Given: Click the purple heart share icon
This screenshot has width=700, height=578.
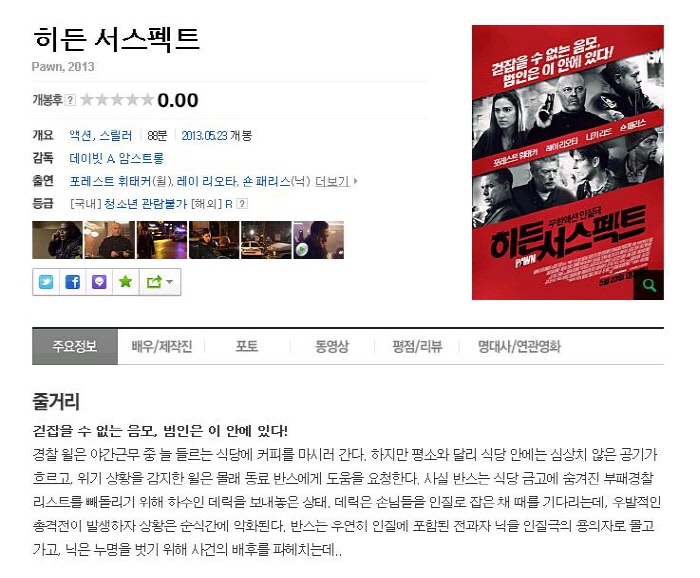Looking at the screenshot, I should pos(99,282).
